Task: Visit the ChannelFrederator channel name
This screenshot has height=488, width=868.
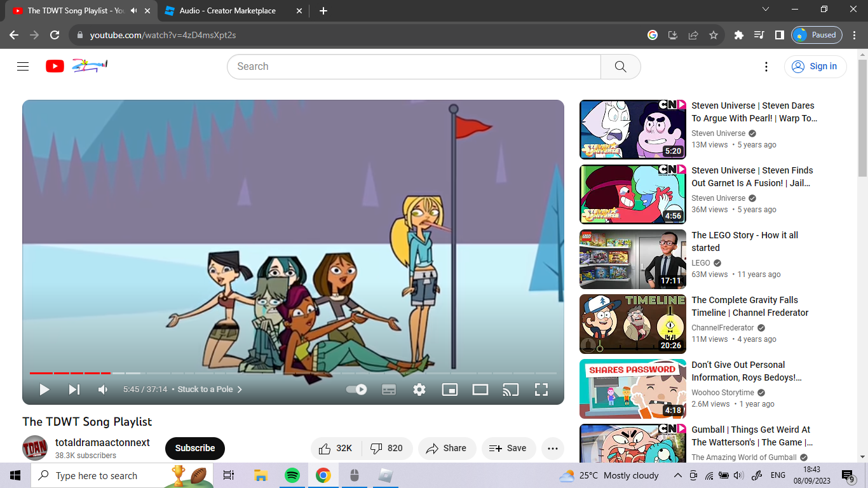Action: point(722,328)
